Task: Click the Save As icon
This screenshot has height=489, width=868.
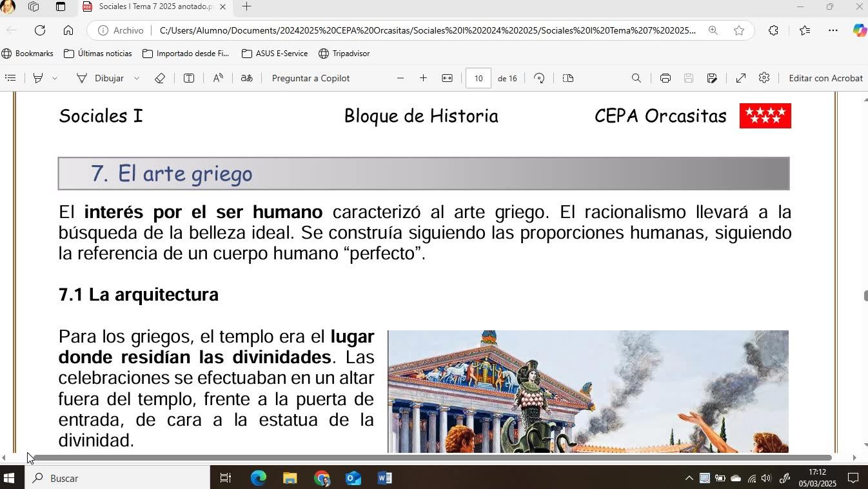Action: pyautogui.click(x=712, y=78)
